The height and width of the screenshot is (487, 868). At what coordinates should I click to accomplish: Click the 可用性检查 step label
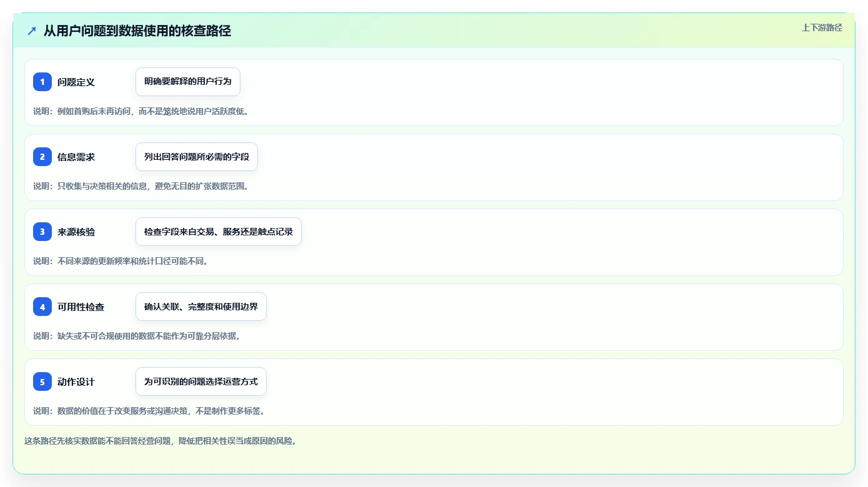pos(81,307)
